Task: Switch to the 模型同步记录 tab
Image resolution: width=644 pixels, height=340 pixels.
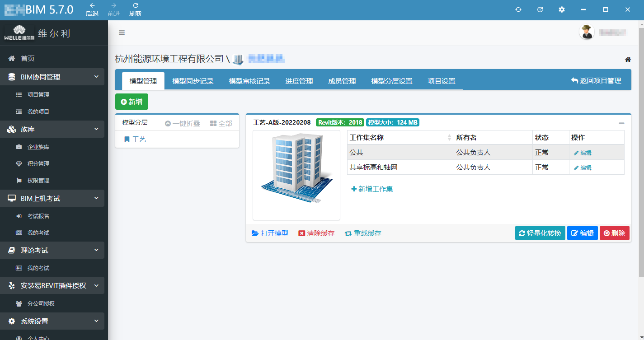Action: 193,81
